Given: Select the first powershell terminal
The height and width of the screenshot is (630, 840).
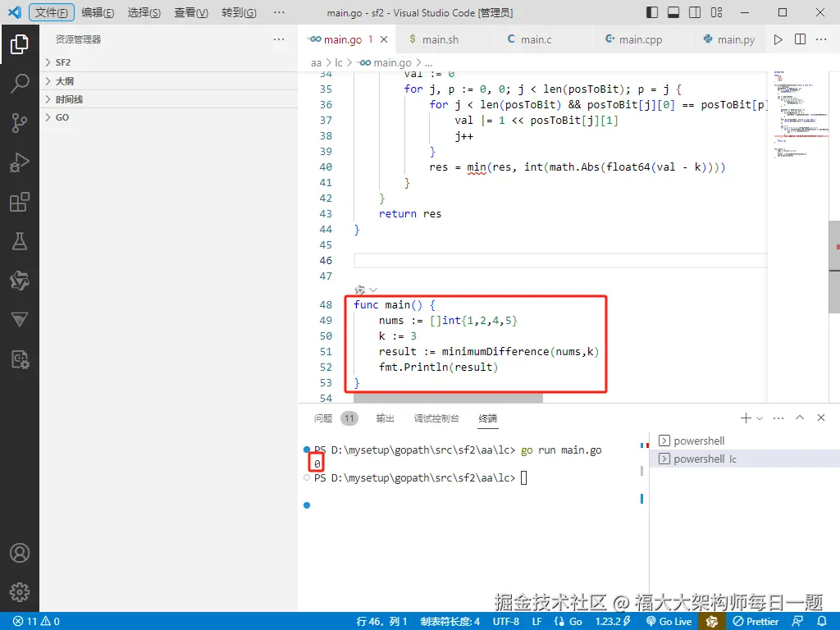Looking at the screenshot, I should coord(744,441).
